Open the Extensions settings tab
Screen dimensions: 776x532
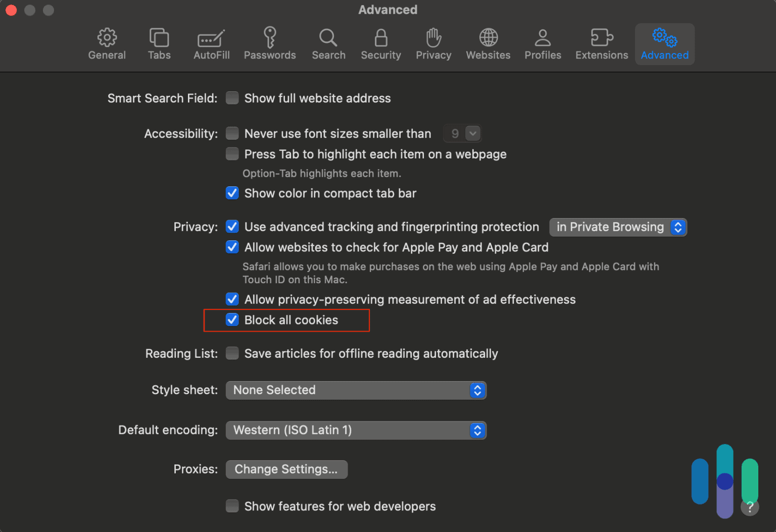pyautogui.click(x=601, y=44)
